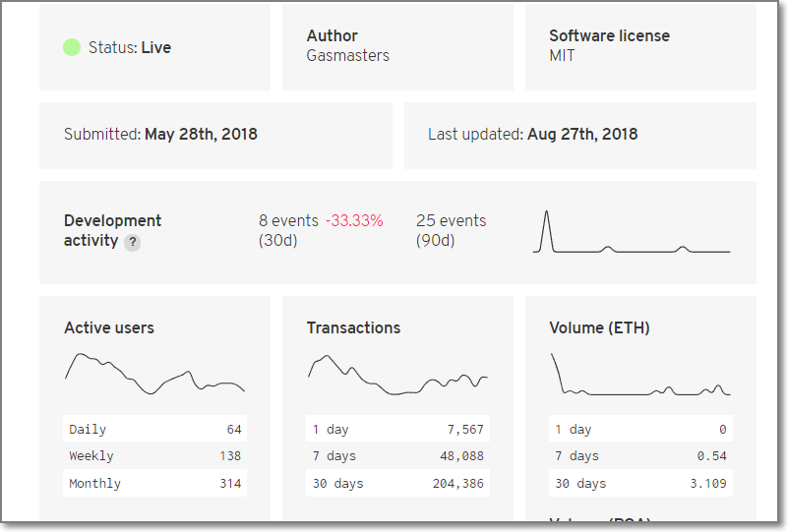Viewport: 788px width, 532px height.
Task: Click the green Live status dot
Action: [x=71, y=47]
